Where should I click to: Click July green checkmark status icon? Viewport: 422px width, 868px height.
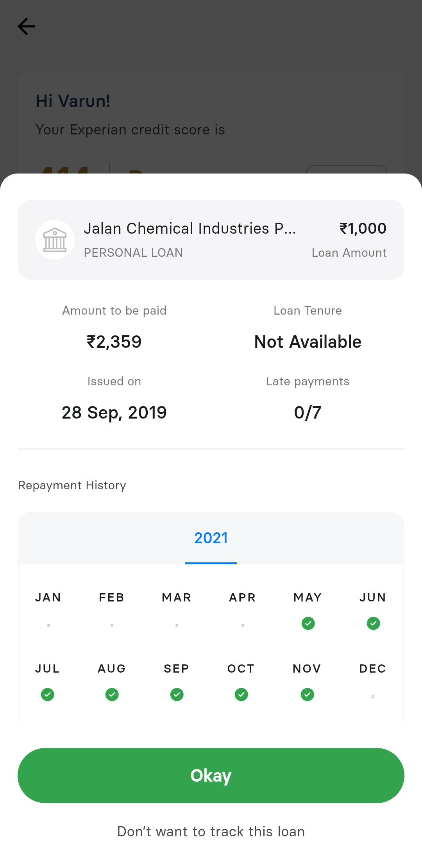coord(48,694)
